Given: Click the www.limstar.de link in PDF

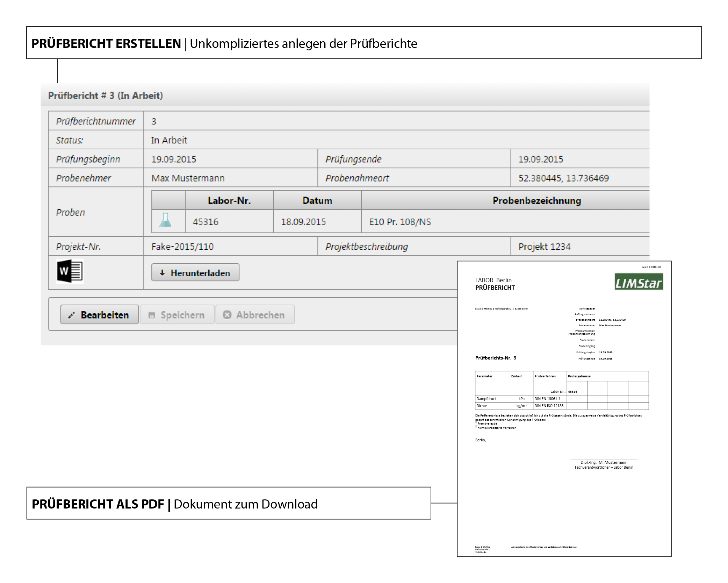Looking at the screenshot, I should pos(651,267).
